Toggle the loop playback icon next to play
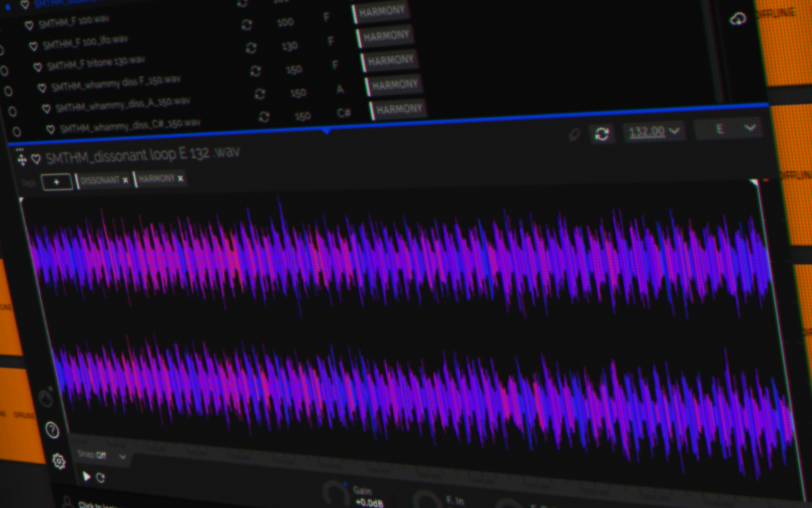The width and height of the screenshot is (812, 508). pyautogui.click(x=101, y=478)
